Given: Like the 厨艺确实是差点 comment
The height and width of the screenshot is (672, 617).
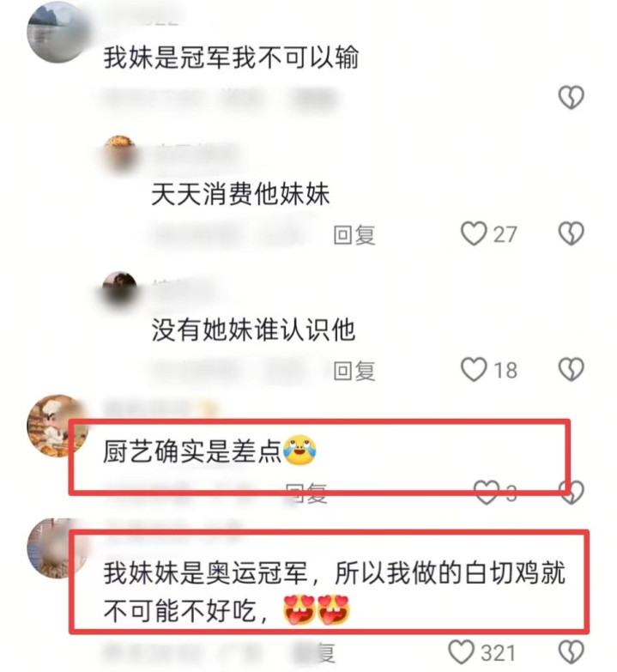Looking at the screenshot, I should tap(487, 492).
